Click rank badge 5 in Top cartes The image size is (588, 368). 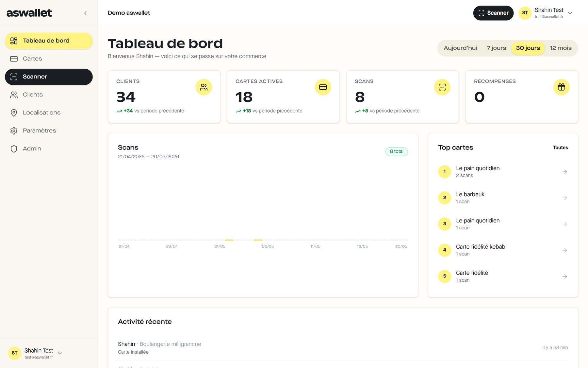[445, 276]
